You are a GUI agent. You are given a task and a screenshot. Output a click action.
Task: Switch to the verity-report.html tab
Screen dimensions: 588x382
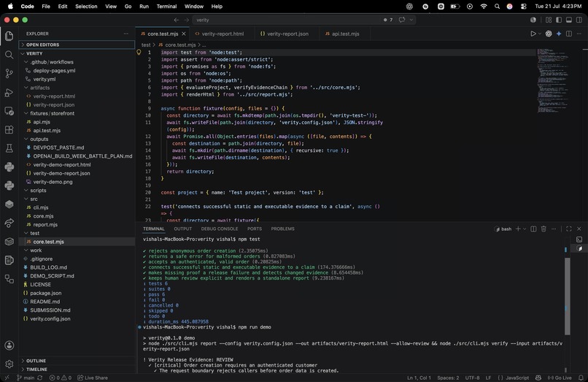[222, 34]
